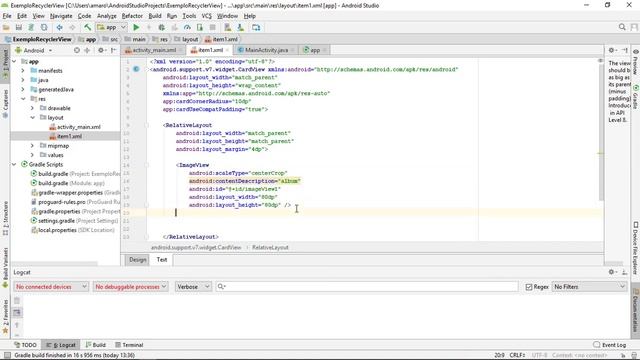Screen dimensions: 640x360
Task: Click the Open file toolbar icon
Action: (6, 27)
